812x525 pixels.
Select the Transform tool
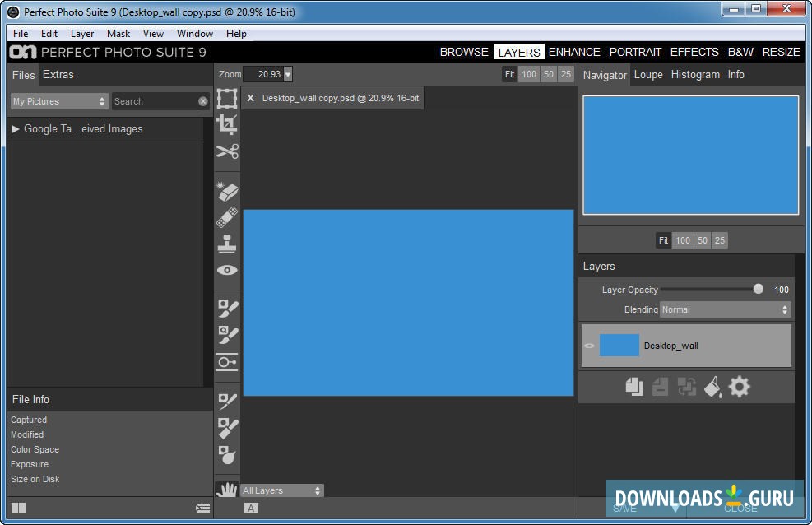click(x=227, y=100)
